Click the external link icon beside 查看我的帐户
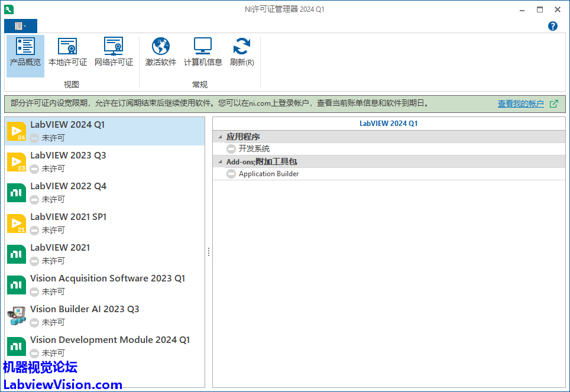 click(553, 103)
